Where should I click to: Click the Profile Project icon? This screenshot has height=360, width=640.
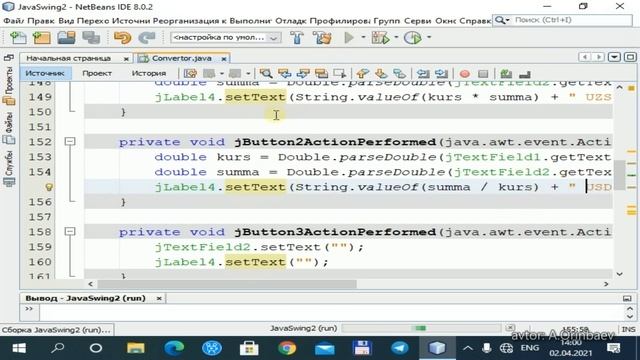coord(413,38)
